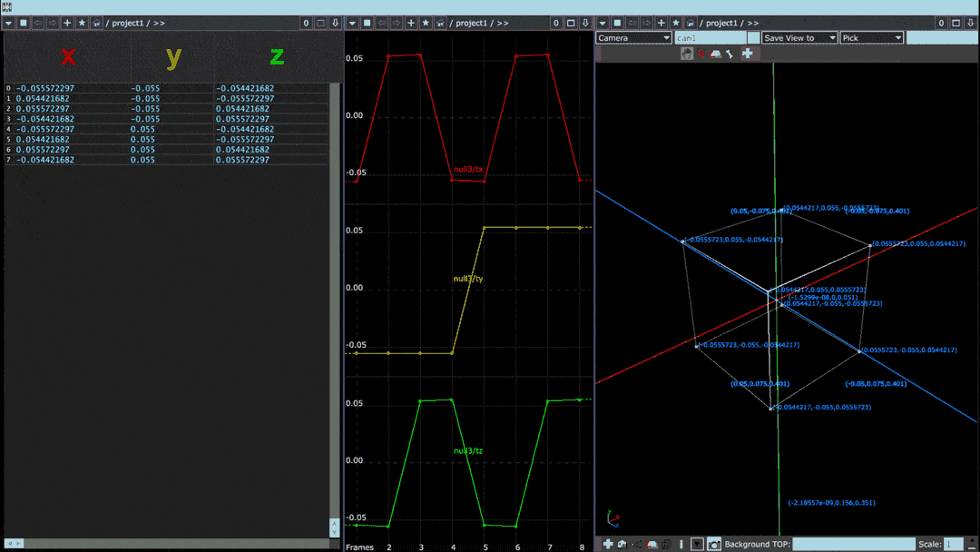Click the camera snapshot icon
Screen dimensions: 980x552
(x=714, y=545)
